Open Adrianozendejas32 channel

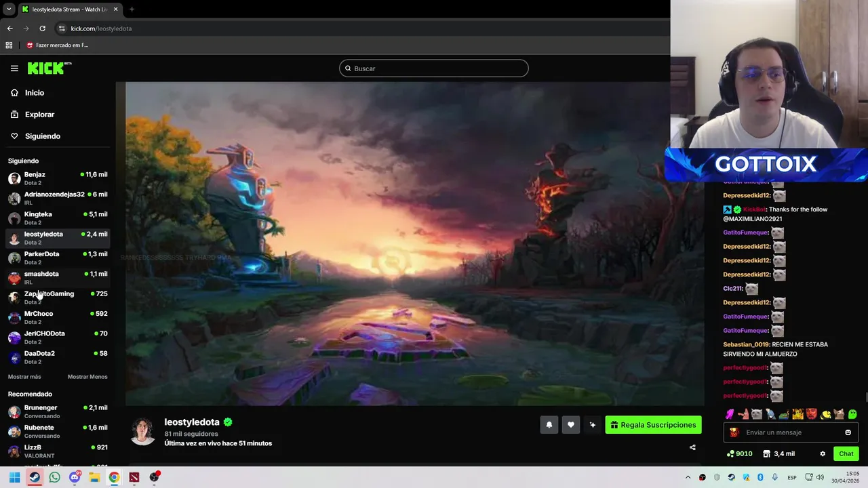[58, 198]
